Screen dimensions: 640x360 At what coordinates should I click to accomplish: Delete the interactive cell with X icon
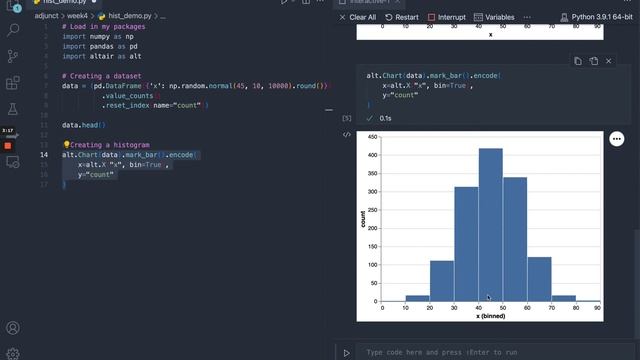pyautogui.click(x=609, y=61)
